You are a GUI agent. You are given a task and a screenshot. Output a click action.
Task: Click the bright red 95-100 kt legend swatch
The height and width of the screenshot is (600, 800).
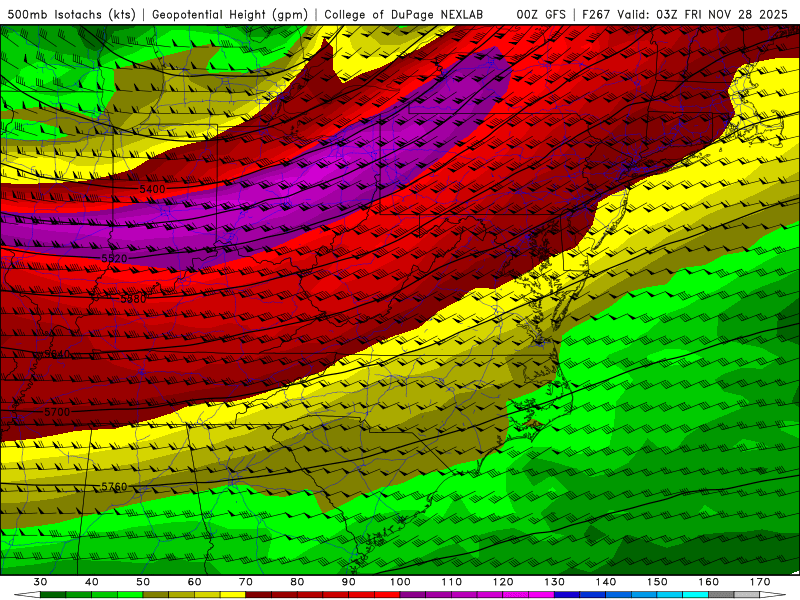[x=387, y=595]
